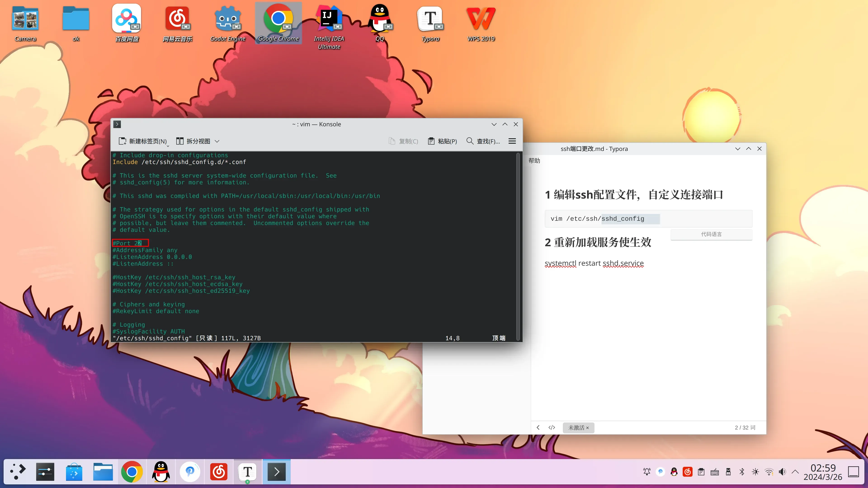The height and width of the screenshot is (488, 868).
Task: Toggle Wi-Fi network icon in the system tray
Action: click(769, 472)
